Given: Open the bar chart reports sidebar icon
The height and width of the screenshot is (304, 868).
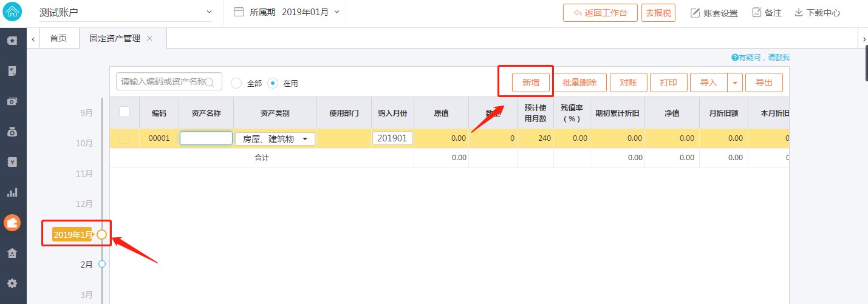Looking at the screenshot, I should pos(12,192).
